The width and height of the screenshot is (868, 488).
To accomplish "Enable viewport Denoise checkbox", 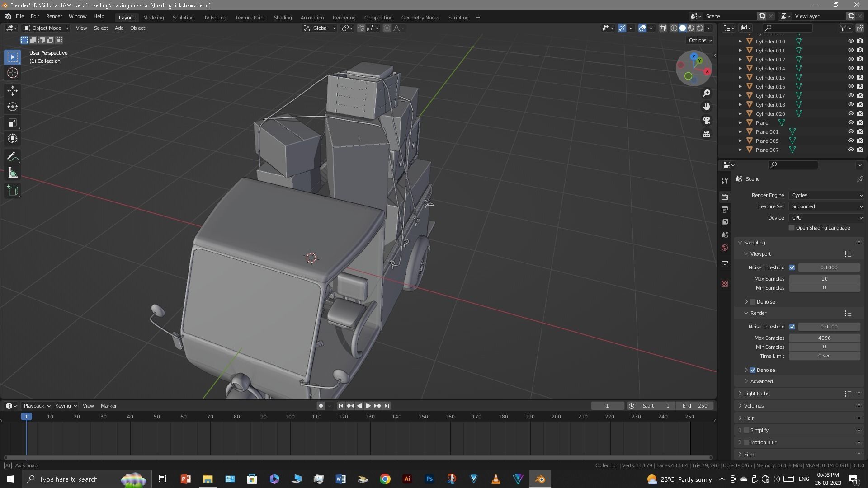I will (753, 302).
